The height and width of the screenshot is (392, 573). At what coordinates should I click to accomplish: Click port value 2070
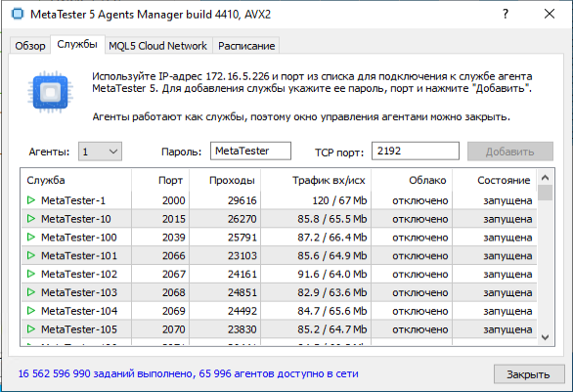point(174,329)
